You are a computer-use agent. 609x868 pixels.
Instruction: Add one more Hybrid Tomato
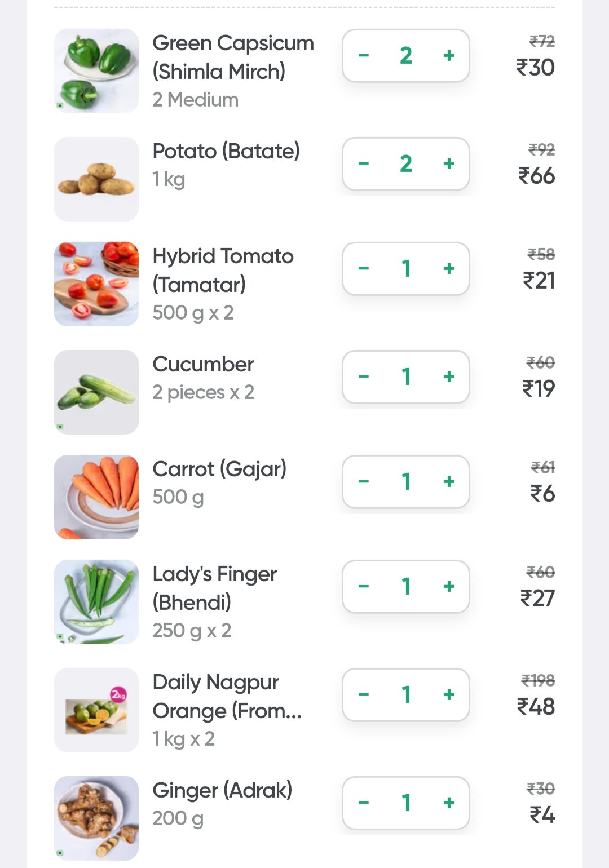pyautogui.click(x=449, y=269)
